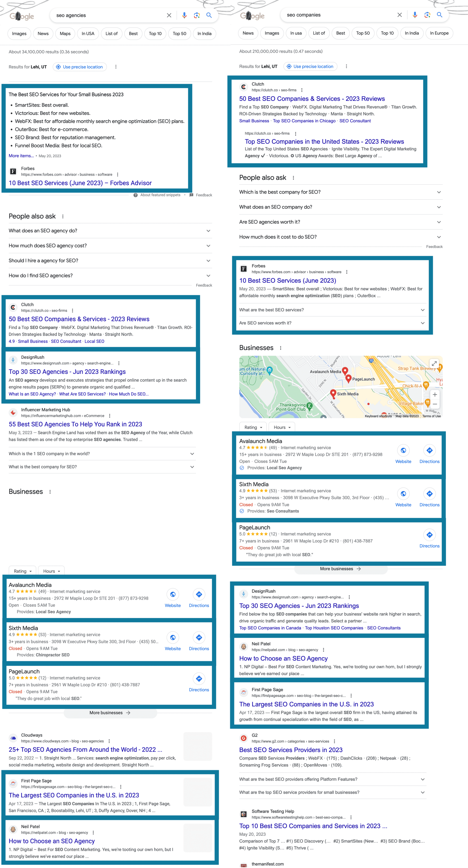468x868 pixels.
Task: Click 'More businesses' on left page
Action: 110,713
